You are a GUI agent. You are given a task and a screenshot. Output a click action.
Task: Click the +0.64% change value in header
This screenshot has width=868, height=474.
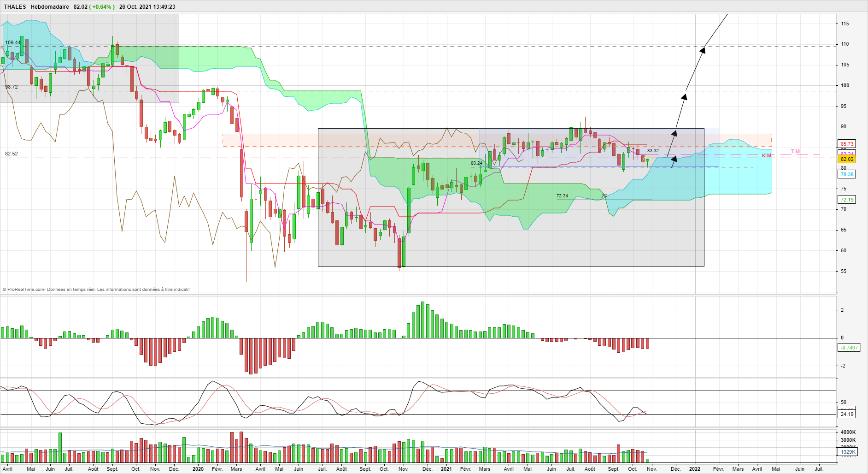[102, 7]
